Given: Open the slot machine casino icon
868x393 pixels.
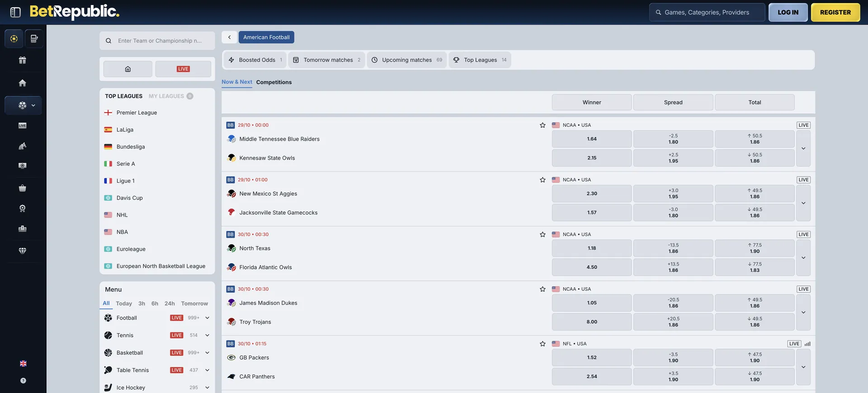Looking at the screenshot, I should 34,38.
